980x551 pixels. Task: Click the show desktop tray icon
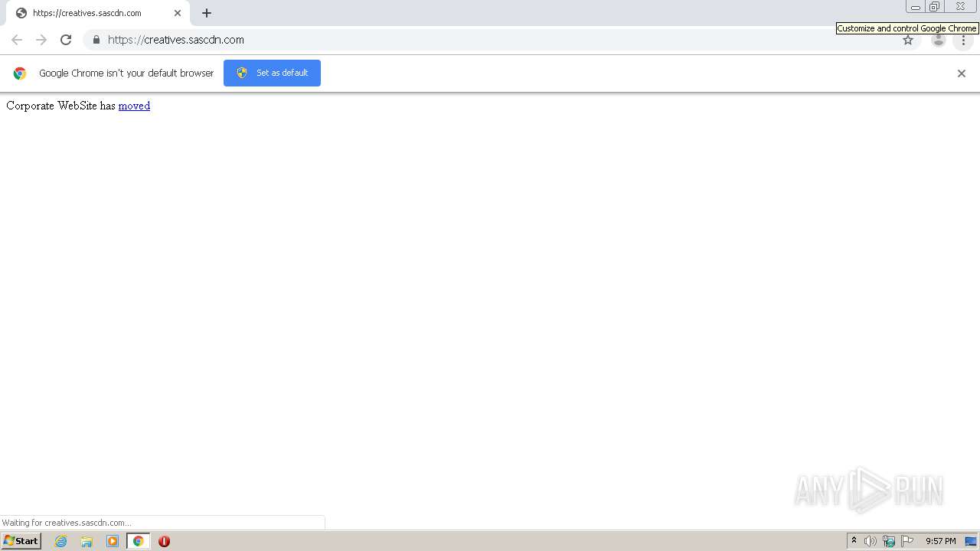971,541
